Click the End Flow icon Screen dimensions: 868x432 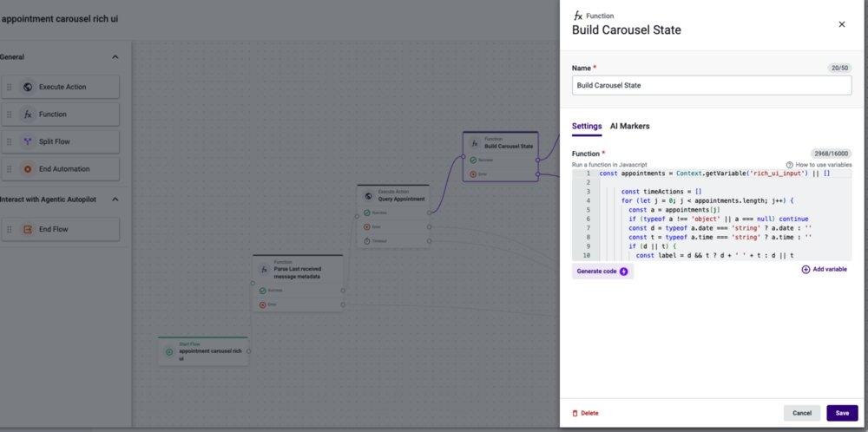coord(28,230)
